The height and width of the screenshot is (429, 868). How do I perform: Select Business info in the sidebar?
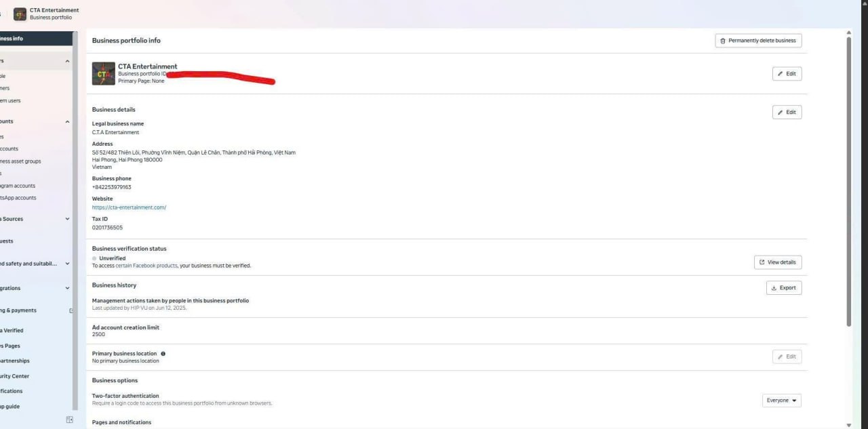coord(36,39)
